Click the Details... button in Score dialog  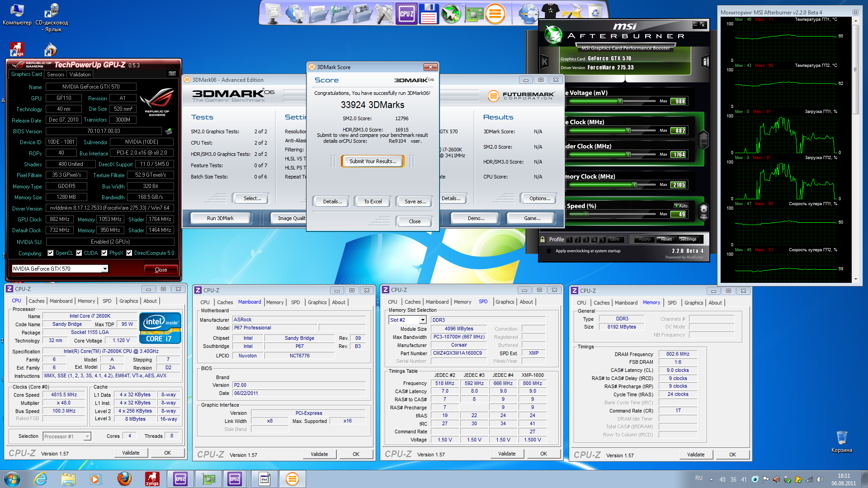(332, 202)
